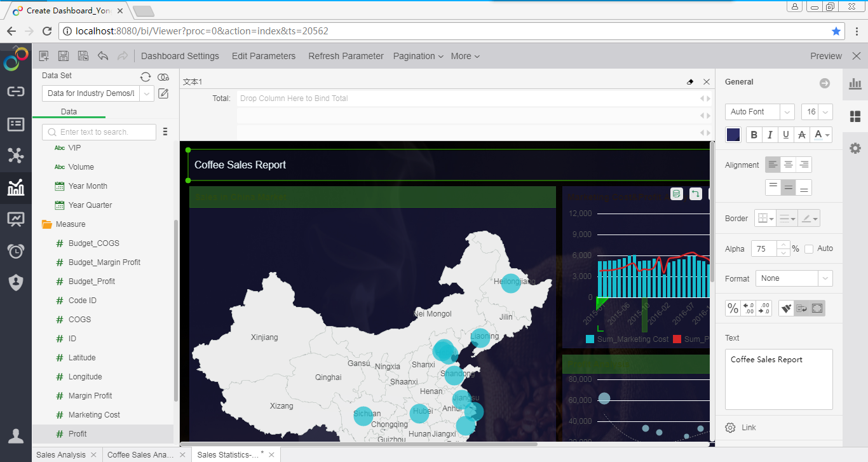Bookmark this page with the star
The image size is (868, 462).
[x=836, y=31]
